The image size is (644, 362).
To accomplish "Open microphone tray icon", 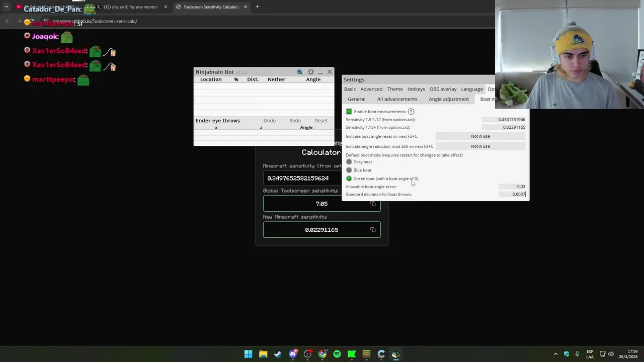I will point(577,354).
